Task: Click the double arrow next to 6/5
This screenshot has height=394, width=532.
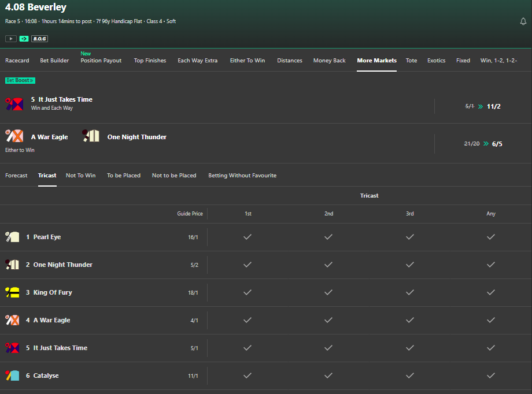Action: (x=486, y=143)
